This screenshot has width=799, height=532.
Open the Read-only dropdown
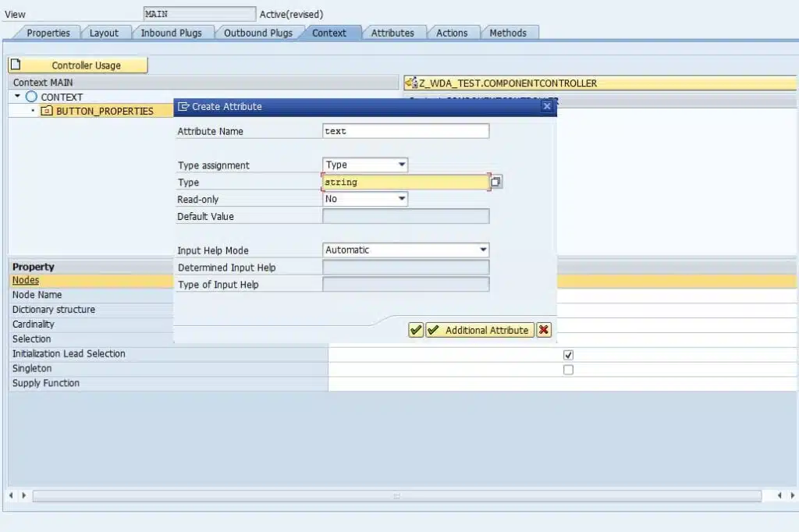pos(365,199)
